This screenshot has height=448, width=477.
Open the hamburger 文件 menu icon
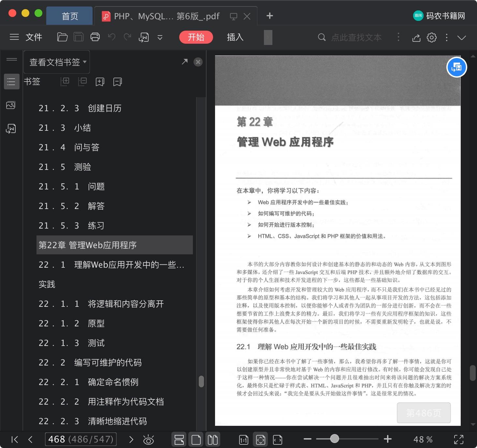14,37
